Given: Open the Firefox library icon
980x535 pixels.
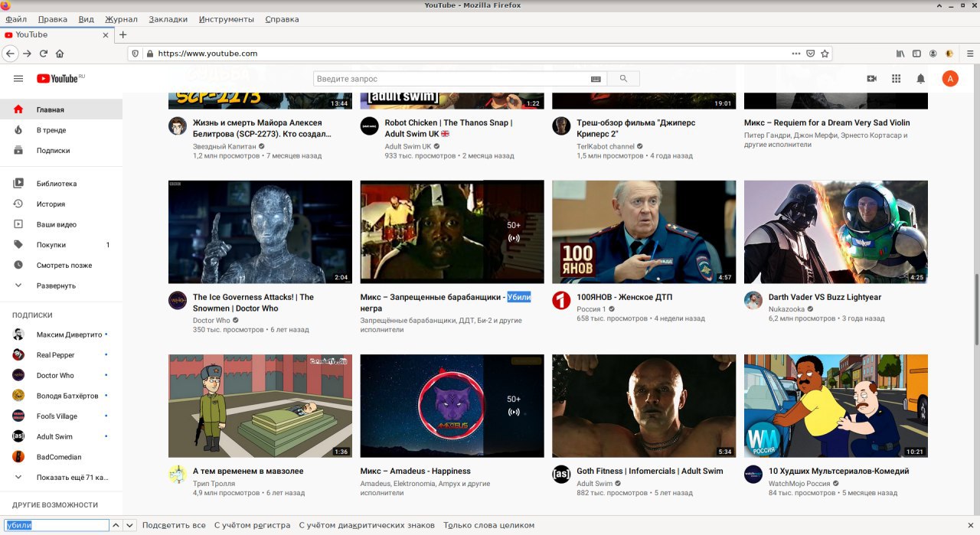Looking at the screenshot, I should 900,54.
